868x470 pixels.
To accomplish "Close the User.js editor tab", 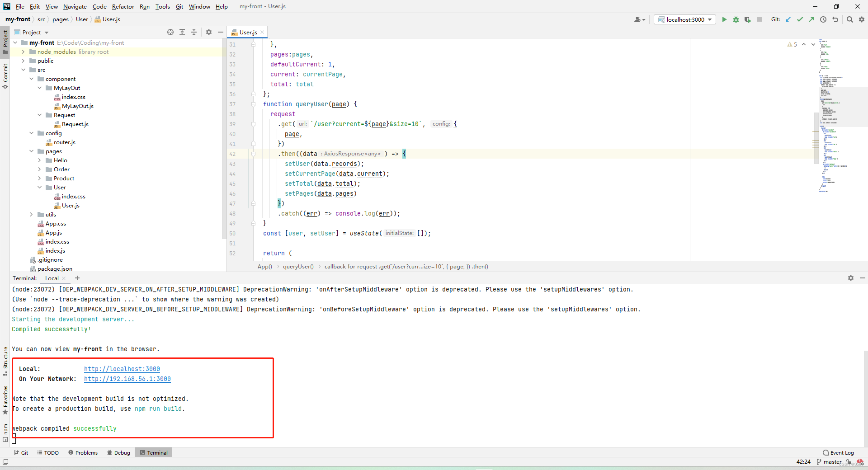I will point(262,33).
